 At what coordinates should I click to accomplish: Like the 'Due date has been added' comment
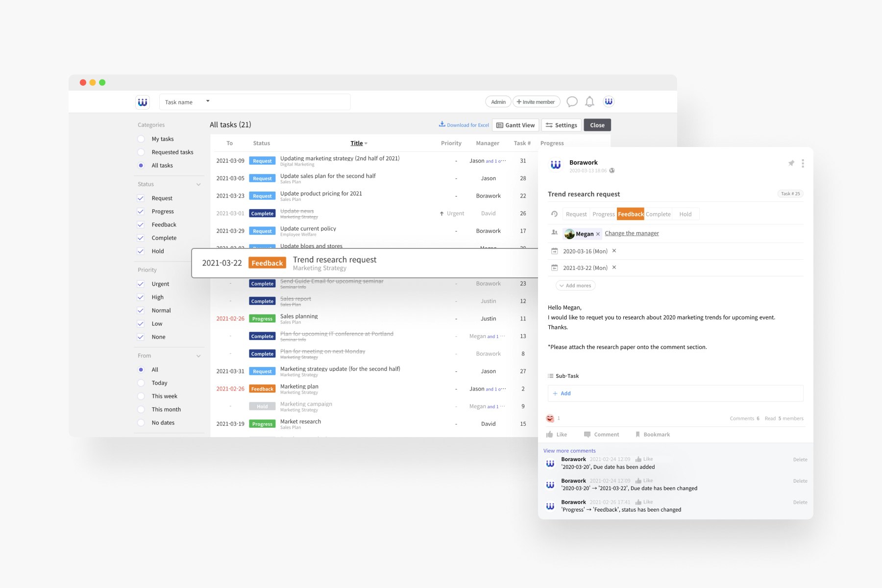(x=644, y=459)
